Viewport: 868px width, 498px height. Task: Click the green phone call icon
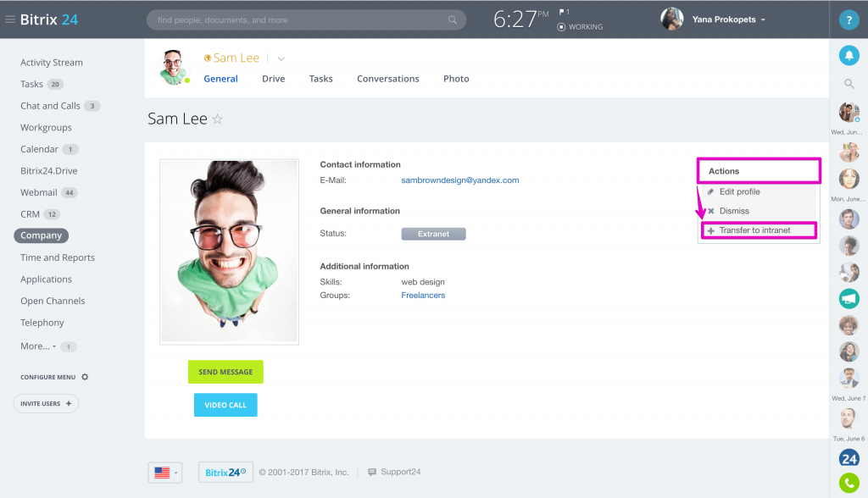coord(849,483)
